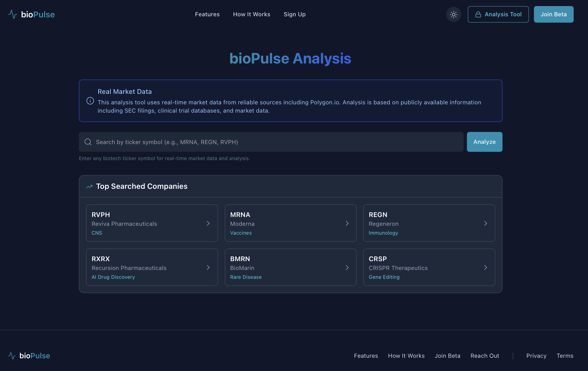Select CRISPR Therapeutics company name
Viewport: 588px width, 371px height.
pos(398,268)
